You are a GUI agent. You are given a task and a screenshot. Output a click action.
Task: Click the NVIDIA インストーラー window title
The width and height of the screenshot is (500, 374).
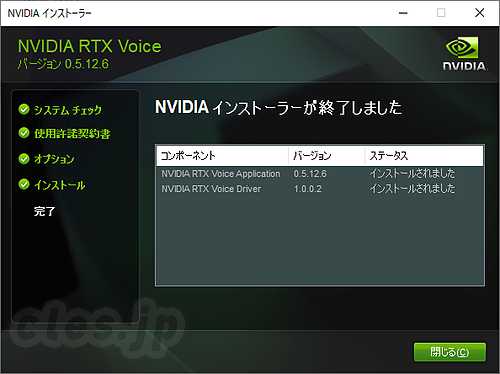point(49,13)
